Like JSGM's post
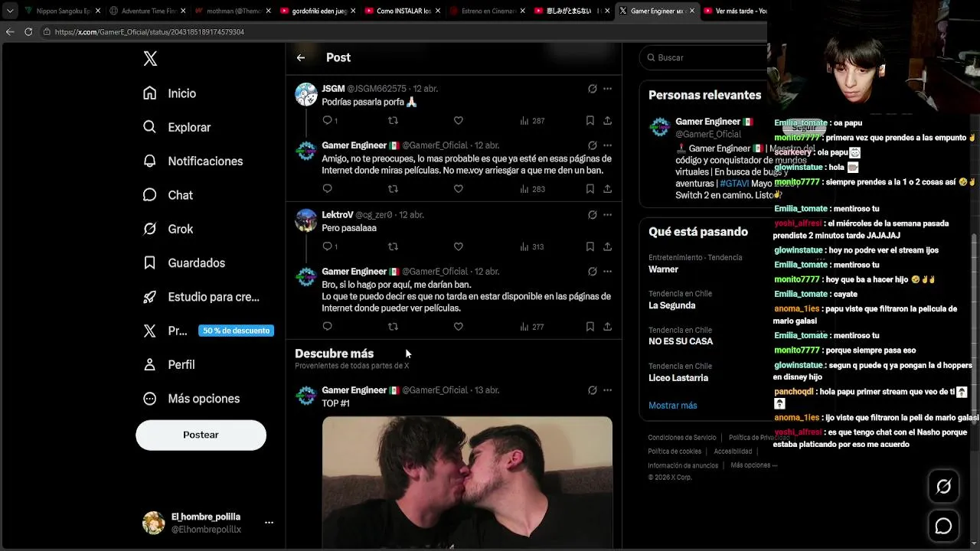This screenshot has height=551, width=980. [458, 120]
